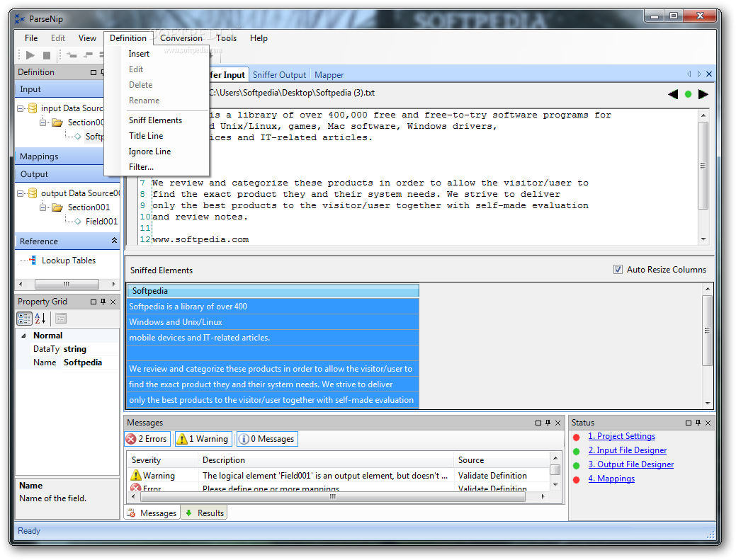Switch to the Results tab
This screenshot has height=560, width=736.
(x=204, y=513)
